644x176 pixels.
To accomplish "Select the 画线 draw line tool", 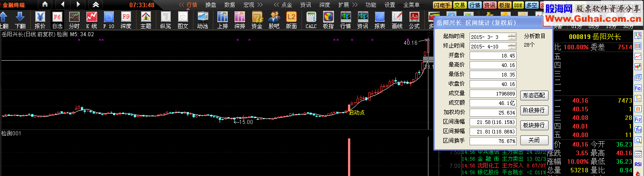I will pyautogui.click(x=397, y=17).
